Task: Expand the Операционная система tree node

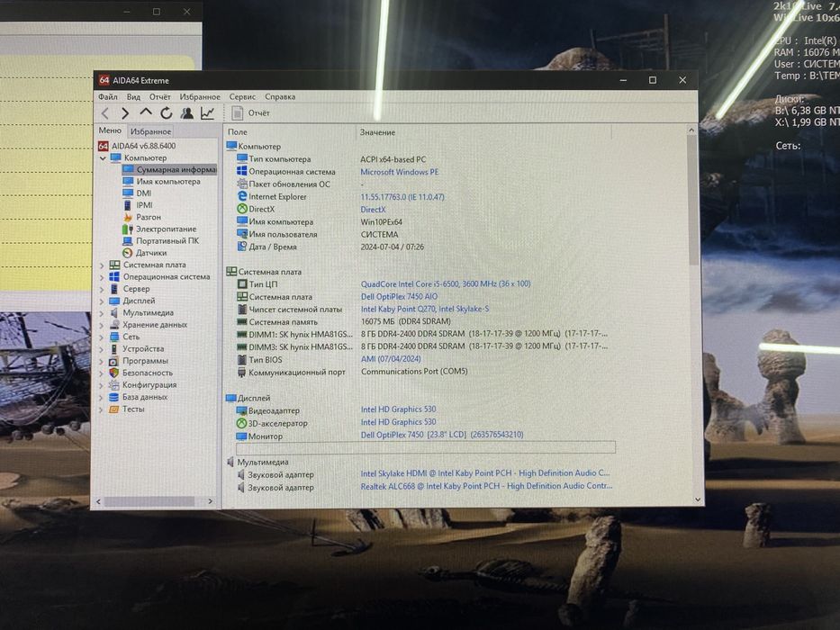Action: [x=102, y=277]
